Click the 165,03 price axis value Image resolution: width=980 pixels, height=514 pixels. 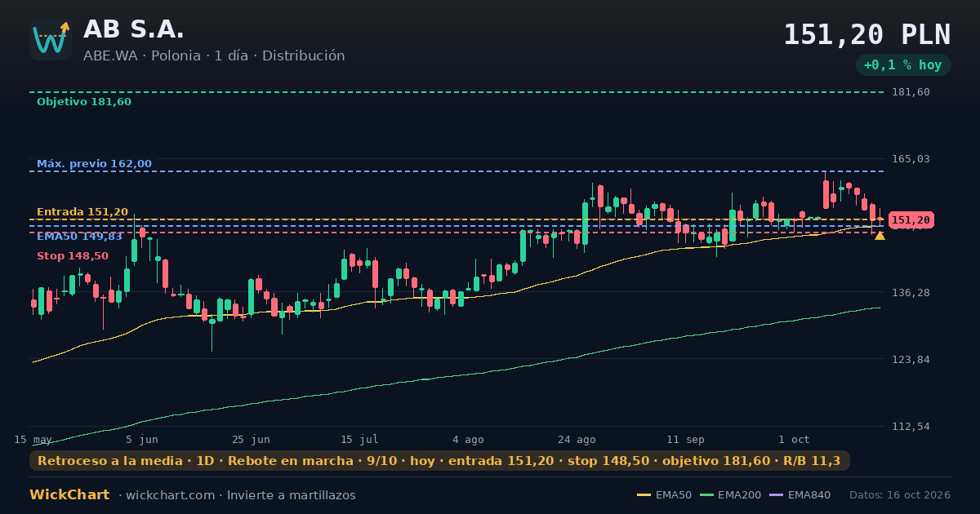(x=911, y=159)
